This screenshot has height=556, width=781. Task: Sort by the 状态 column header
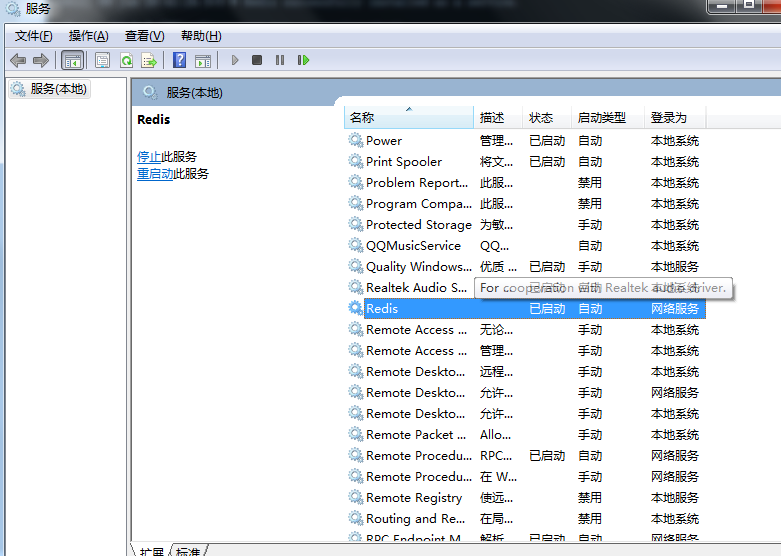(547, 118)
